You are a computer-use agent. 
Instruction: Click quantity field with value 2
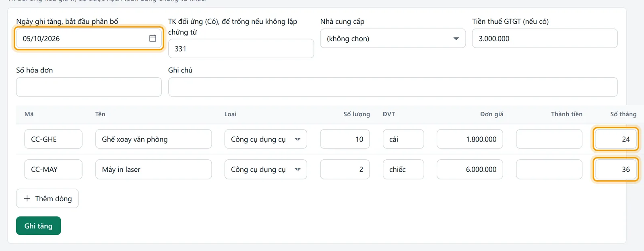click(x=345, y=169)
